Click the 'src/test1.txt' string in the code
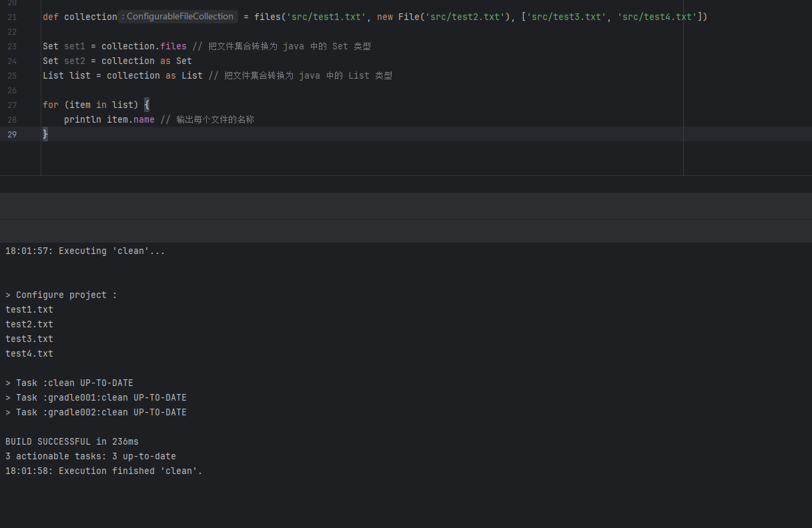Image resolution: width=812 pixels, height=528 pixels. pos(326,17)
